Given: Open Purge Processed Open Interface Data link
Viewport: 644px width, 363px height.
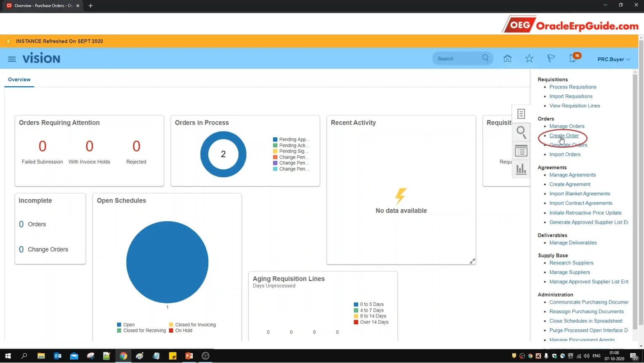Looking at the screenshot, I should click(x=588, y=331).
